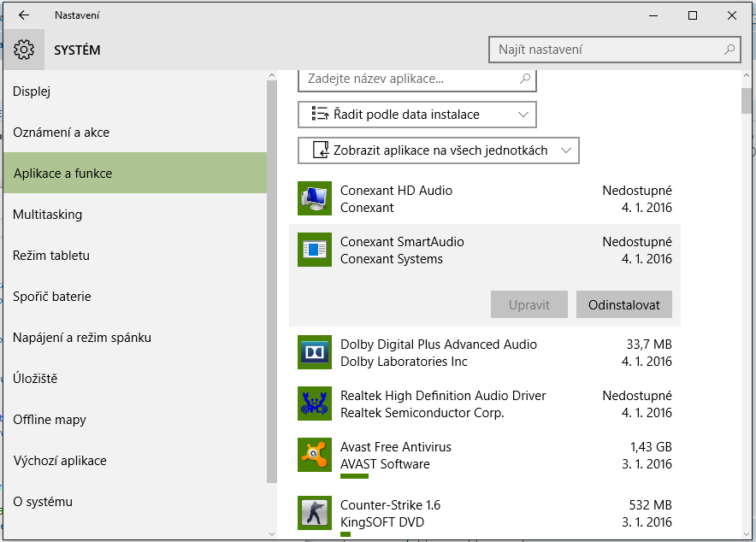The image size is (756, 542).
Task: Go to Oznámení a akce
Action: point(135,132)
